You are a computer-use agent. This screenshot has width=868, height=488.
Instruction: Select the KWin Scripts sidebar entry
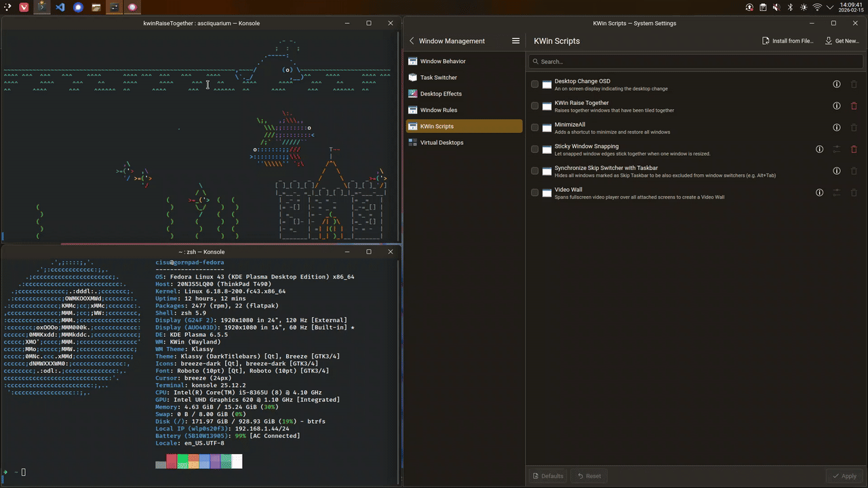465,126
